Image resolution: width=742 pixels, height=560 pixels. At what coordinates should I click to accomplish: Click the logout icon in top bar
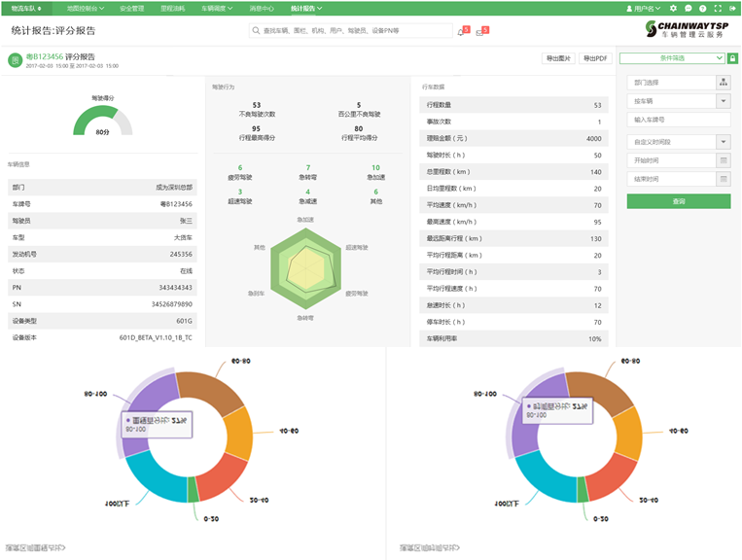732,8
